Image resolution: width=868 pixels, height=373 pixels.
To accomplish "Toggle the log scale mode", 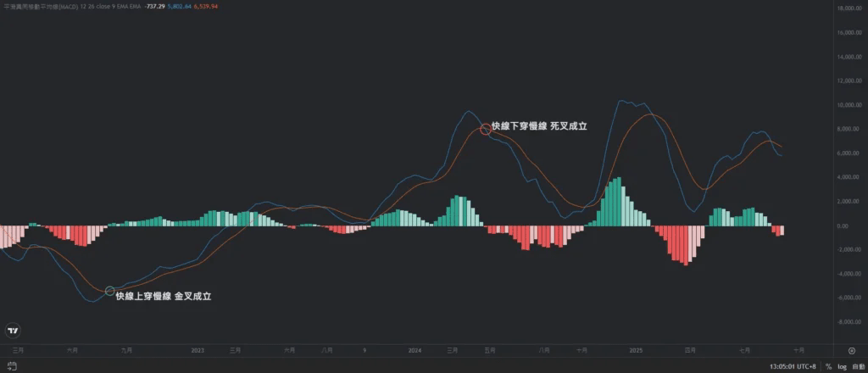I will (842, 366).
